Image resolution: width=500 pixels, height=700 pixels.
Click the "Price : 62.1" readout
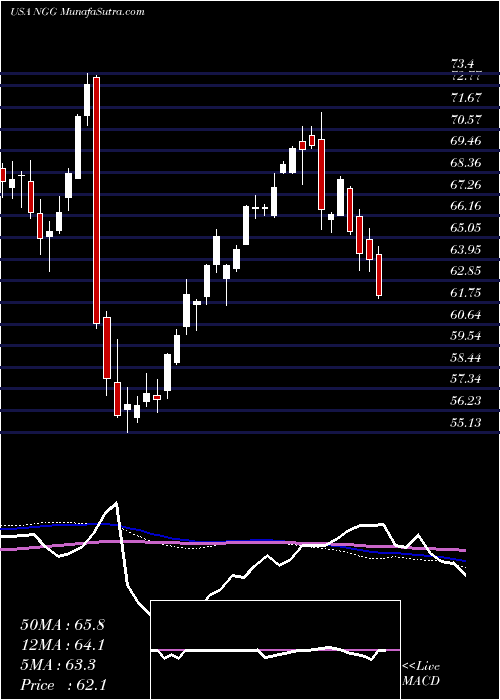click(x=62, y=685)
